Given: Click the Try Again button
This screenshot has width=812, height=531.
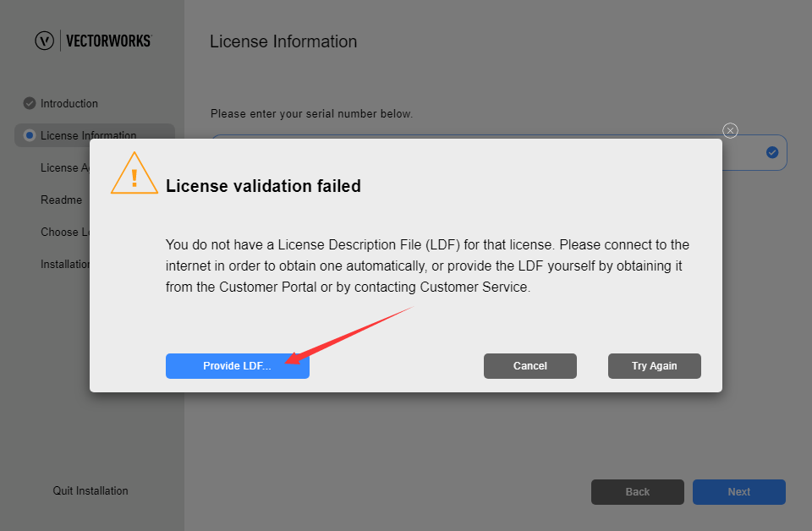Looking at the screenshot, I should pos(655,366).
